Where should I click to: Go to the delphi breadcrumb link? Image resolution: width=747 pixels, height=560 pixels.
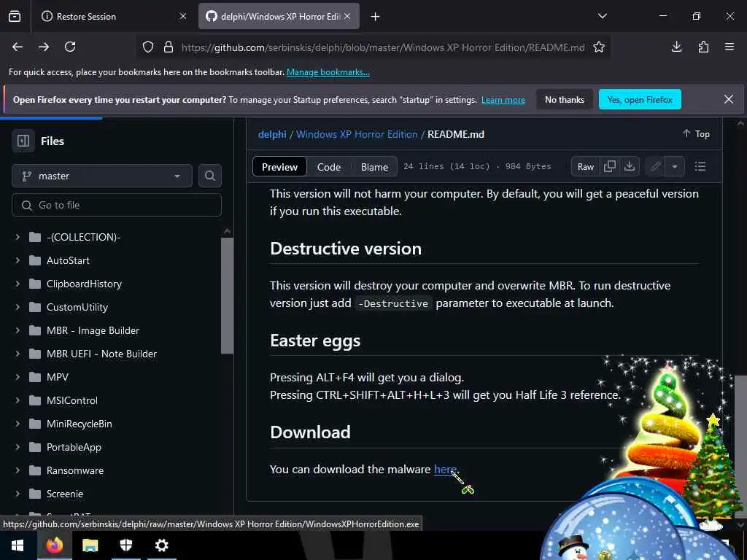[272, 134]
